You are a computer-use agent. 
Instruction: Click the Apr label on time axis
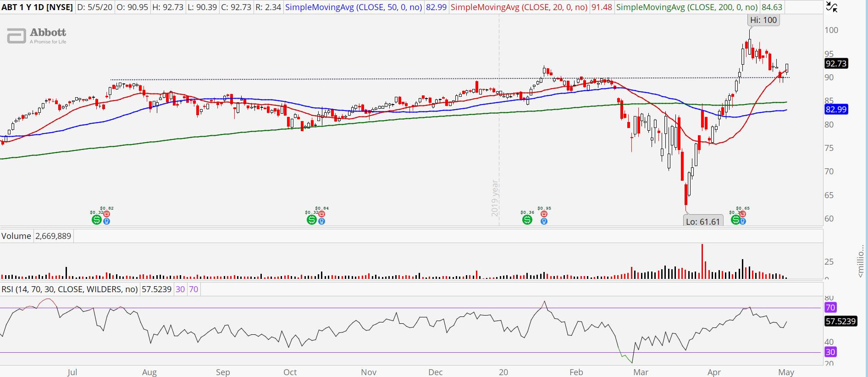[x=714, y=372]
